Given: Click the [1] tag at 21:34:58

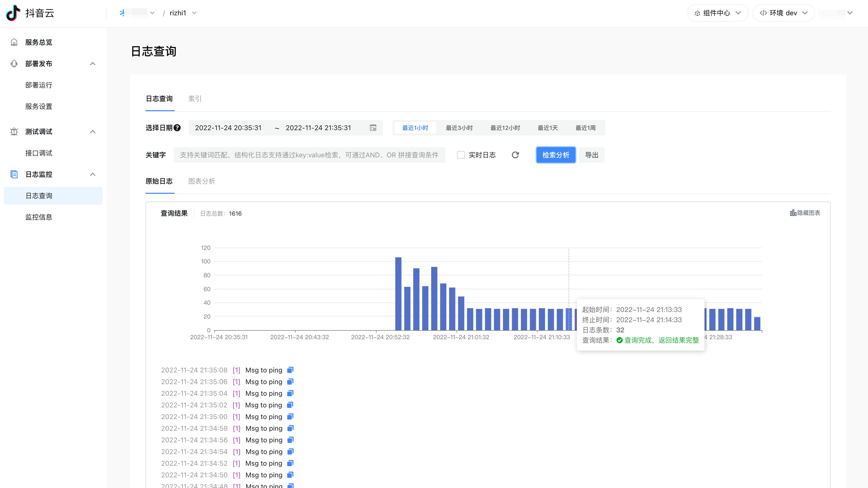Looking at the screenshot, I should coord(237,428).
